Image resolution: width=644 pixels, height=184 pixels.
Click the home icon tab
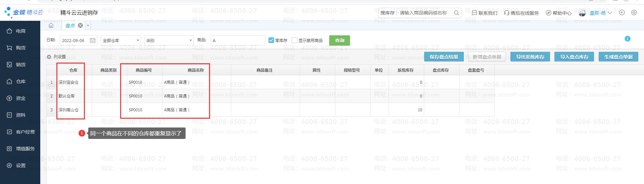pos(51,26)
